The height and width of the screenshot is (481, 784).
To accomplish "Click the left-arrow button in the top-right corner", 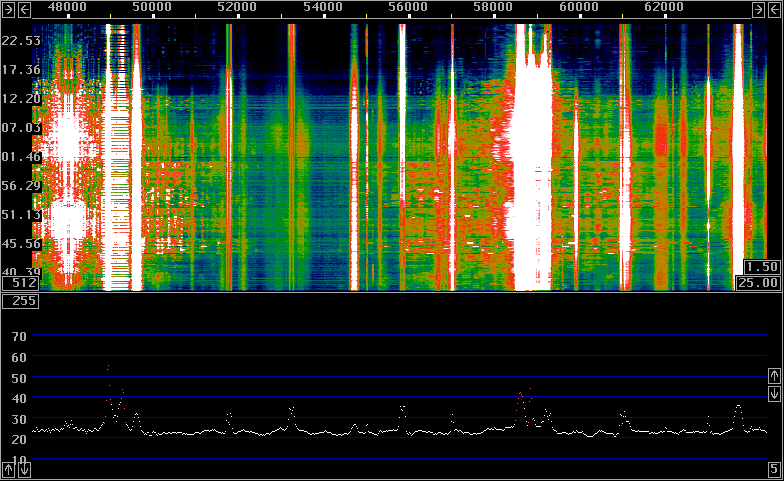I will tap(774, 9).
